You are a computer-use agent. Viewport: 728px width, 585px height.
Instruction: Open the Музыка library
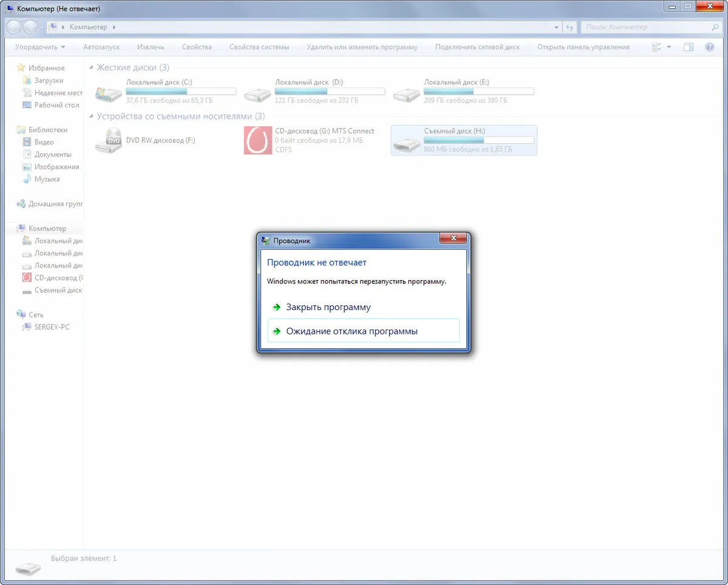coord(47,179)
